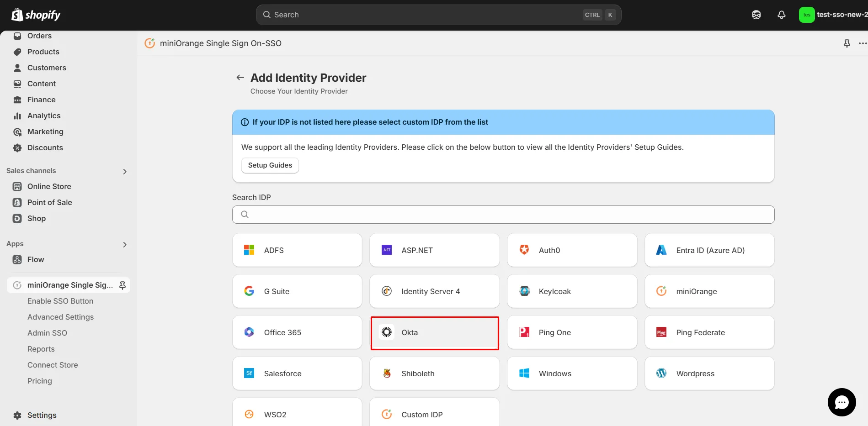Choose Entra ID (Azure AD) provider
868x426 pixels.
(709, 250)
